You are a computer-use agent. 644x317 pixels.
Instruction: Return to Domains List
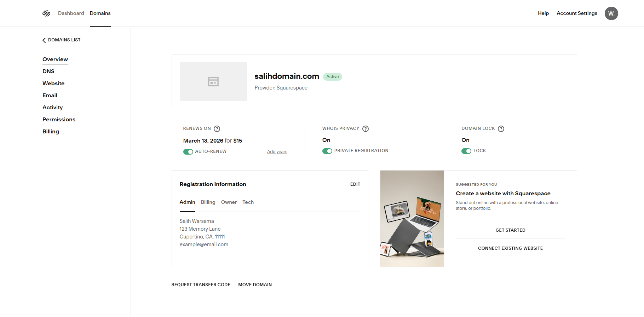click(x=64, y=40)
